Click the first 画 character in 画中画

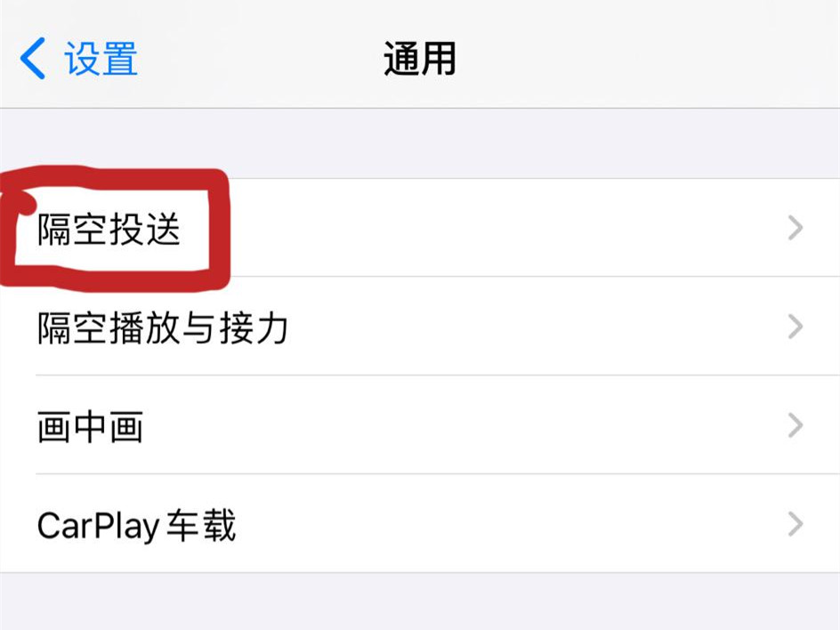(x=54, y=426)
